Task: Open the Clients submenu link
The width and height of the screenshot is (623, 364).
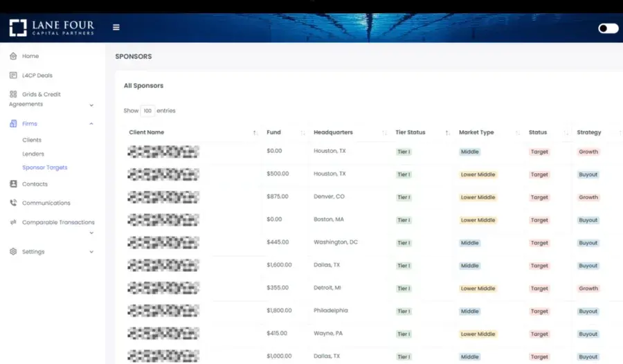Action: [32, 140]
